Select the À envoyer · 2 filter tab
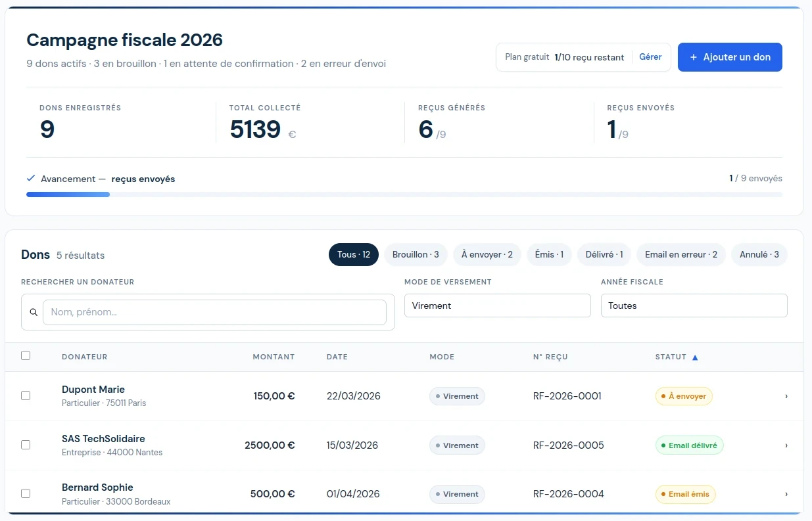812x521 pixels. [487, 254]
